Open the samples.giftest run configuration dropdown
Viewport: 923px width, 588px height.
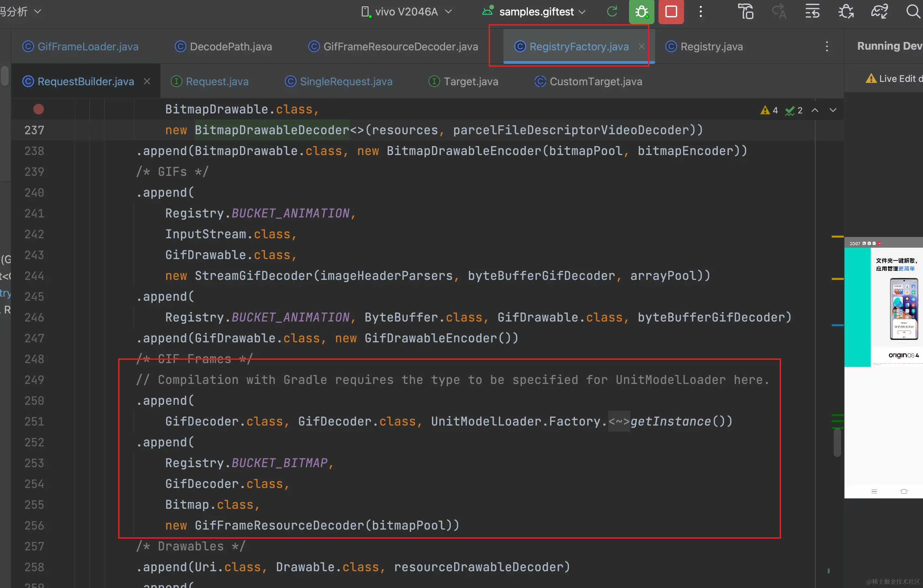pyautogui.click(x=536, y=12)
